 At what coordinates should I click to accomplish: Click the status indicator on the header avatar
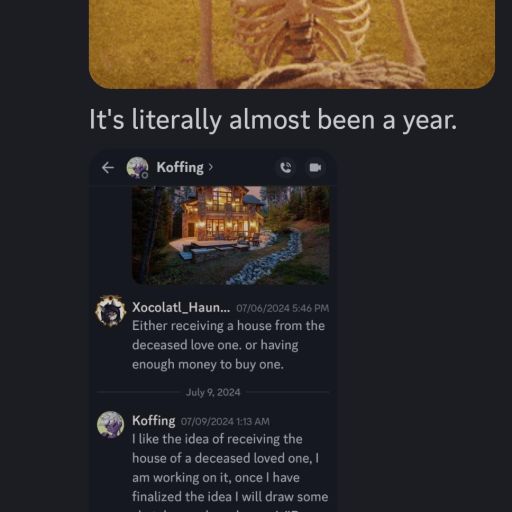[x=145, y=175]
